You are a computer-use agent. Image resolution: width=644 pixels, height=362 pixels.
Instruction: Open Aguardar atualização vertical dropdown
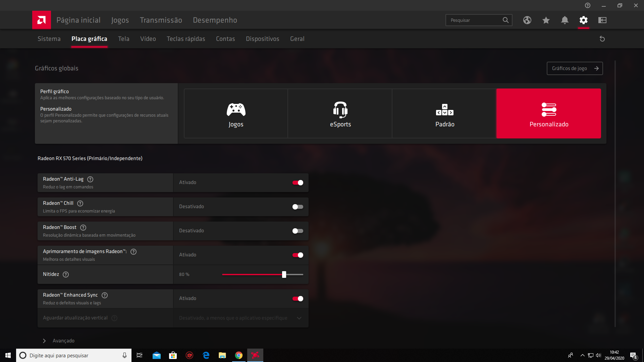(241, 318)
